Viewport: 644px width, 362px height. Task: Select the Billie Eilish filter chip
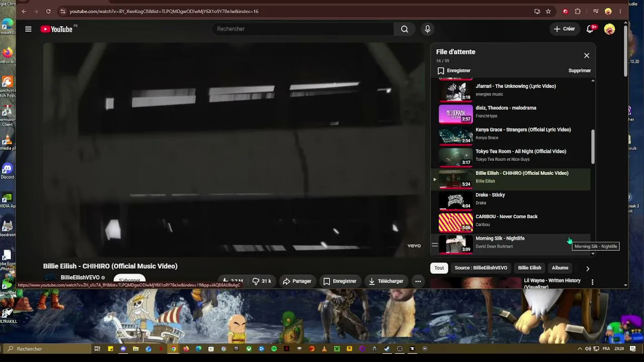pyautogui.click(x=529, y=268)
